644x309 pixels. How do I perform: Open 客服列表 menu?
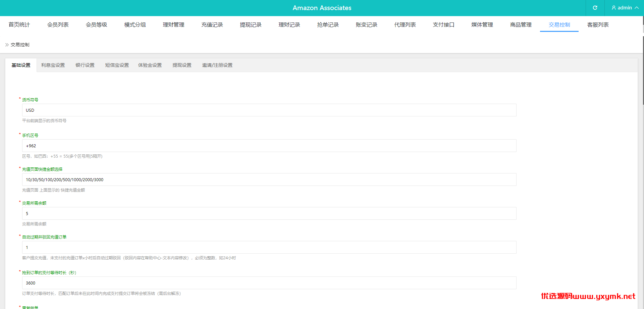click(598, 24)
